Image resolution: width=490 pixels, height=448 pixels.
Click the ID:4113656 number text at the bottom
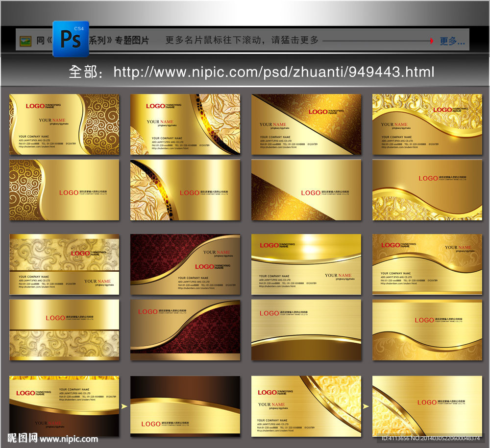430,438
